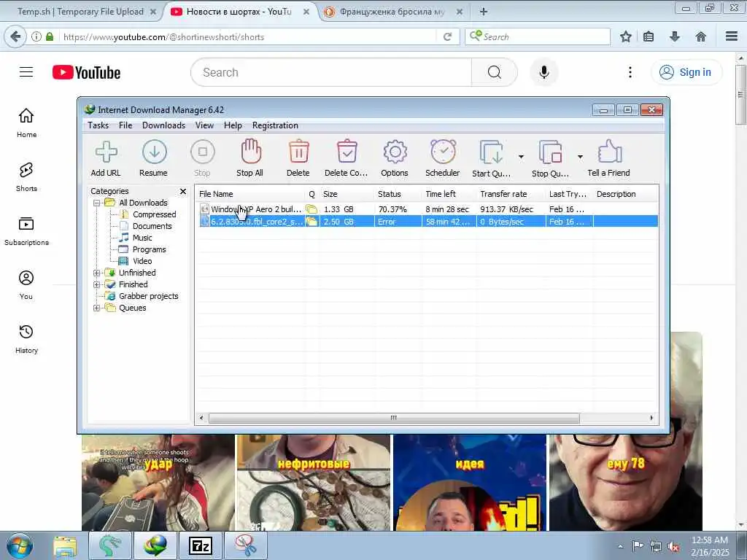Focus the YouTube search field
Screen dimensions: 747x560
[331, 72]
